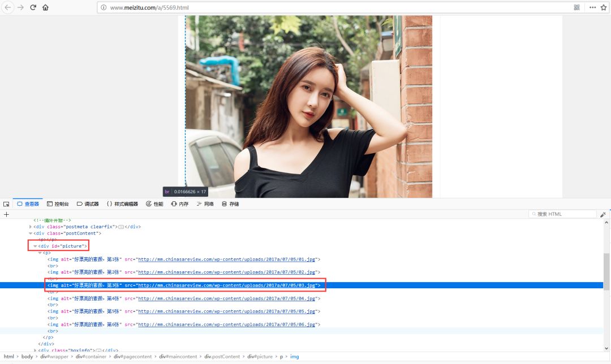The width and height of the screenshot is (611, 364).
Task: Switch to the 调试器 debugger tab
Action: tap(88, 204)
